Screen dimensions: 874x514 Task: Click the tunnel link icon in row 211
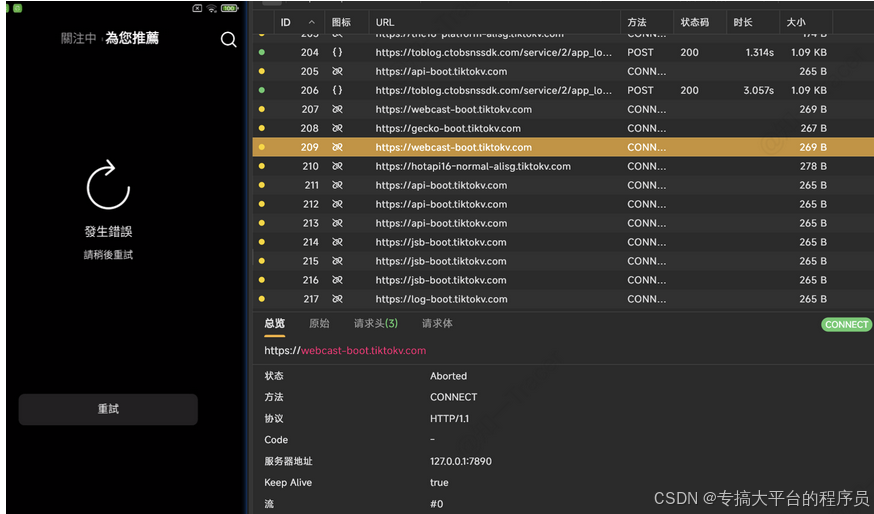pyautogui.click(x=337, y=185)
